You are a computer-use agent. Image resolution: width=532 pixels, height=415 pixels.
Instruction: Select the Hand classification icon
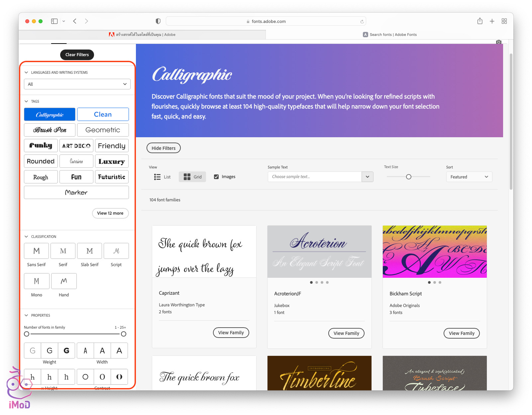pyautogui.click(x=64, y=281)
